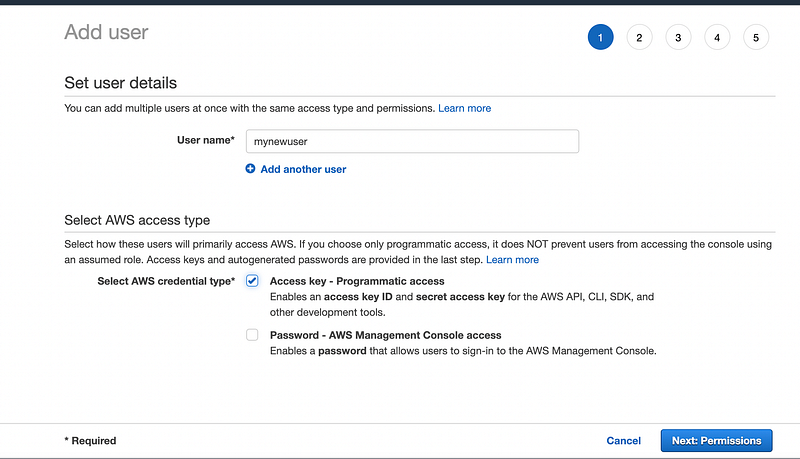Click Select AWS credential type* label

166,281
